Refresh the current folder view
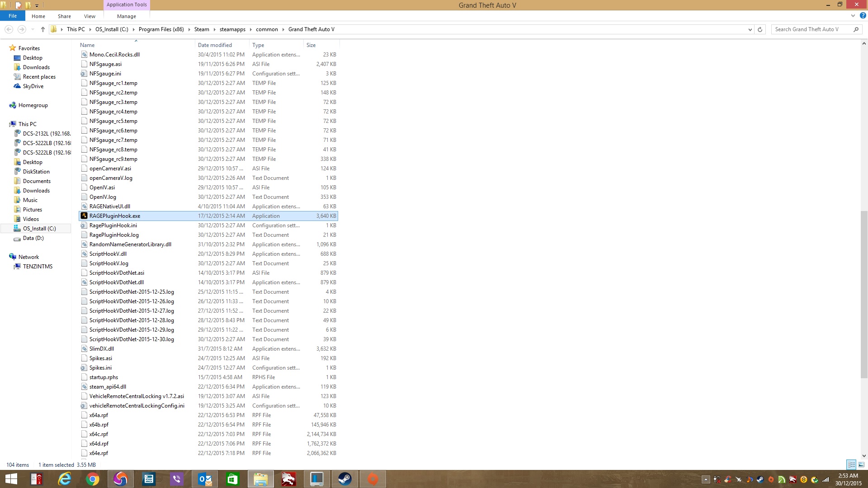 pos(760,29)
